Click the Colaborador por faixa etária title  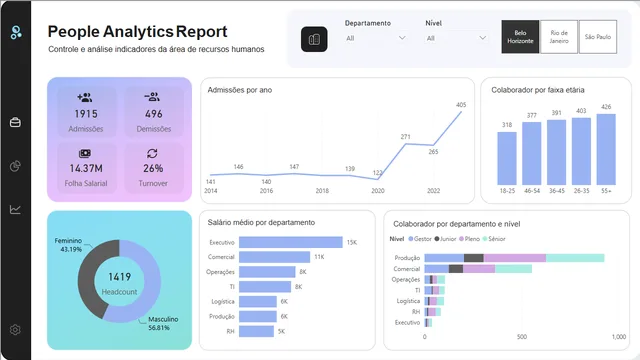(x=538, y=90)
